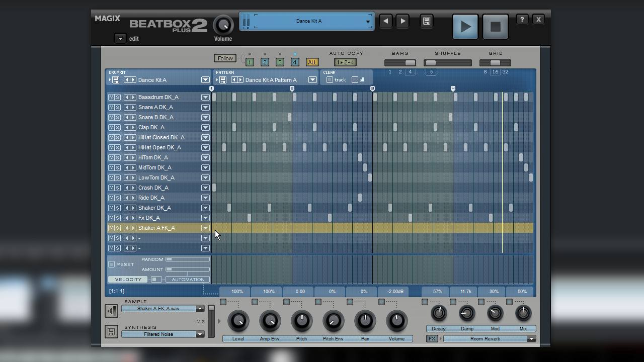Select bar 1 button

[250, 62]
